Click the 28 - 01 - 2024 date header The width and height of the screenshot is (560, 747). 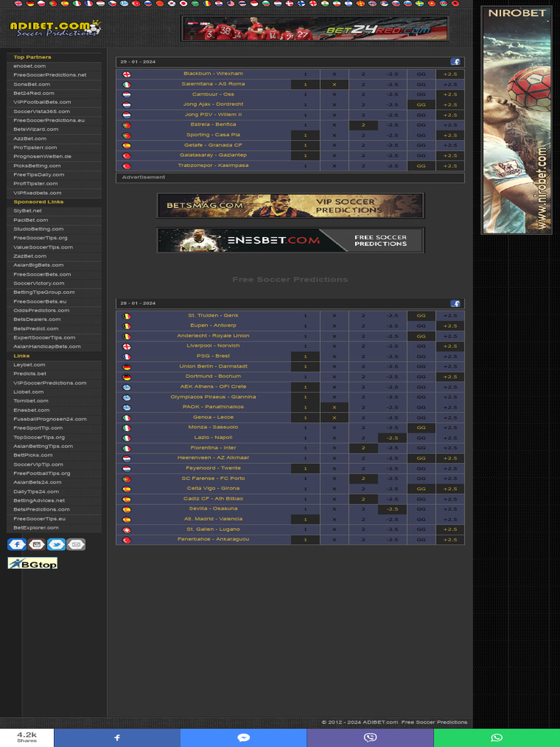click(x=138, y=303)
